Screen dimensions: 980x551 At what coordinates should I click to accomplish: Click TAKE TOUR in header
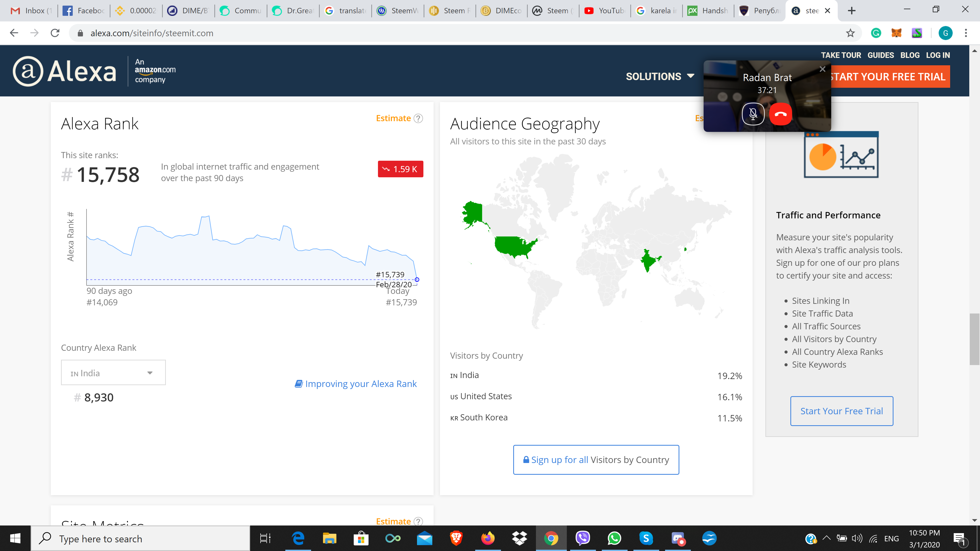tap(841, 55)
